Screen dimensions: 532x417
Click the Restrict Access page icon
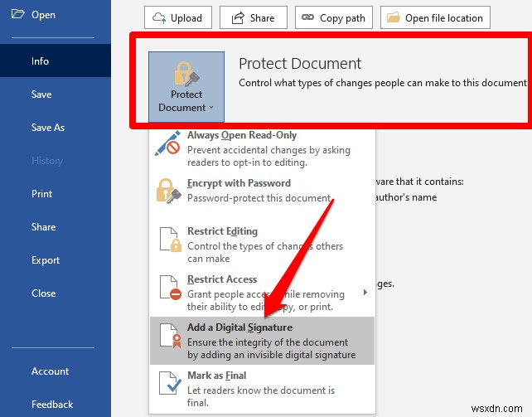click(171, 288)
